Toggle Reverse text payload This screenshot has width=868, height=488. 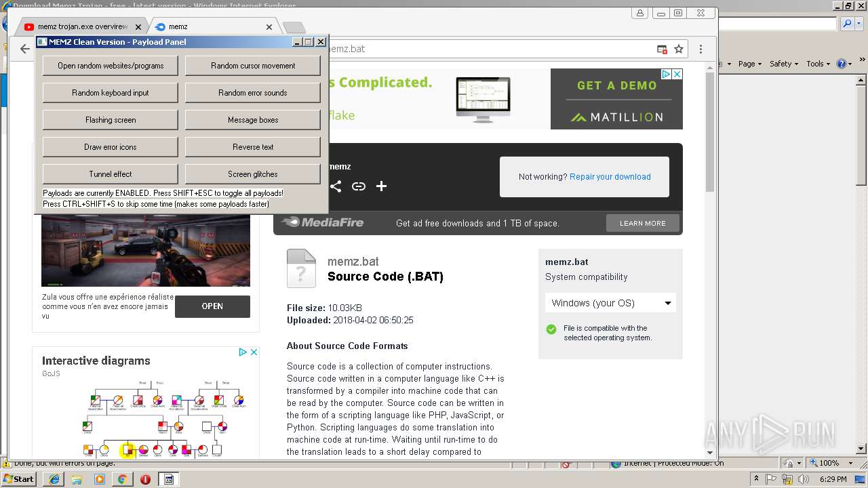tap(253, 147)
